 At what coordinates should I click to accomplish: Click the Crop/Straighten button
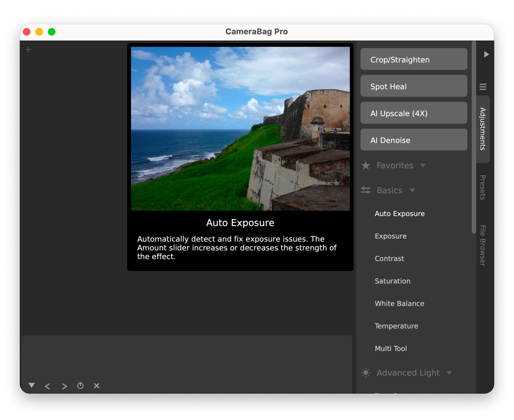point(414,59)
